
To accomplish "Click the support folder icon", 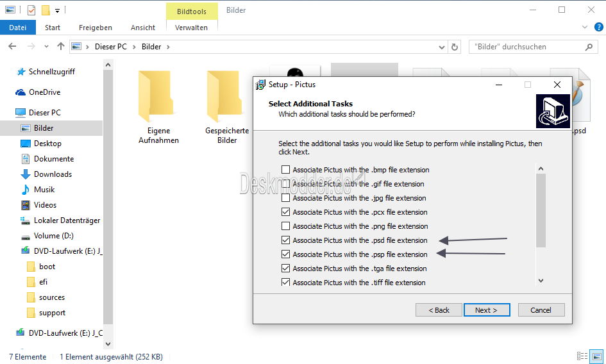I will (x=31, y=313).
